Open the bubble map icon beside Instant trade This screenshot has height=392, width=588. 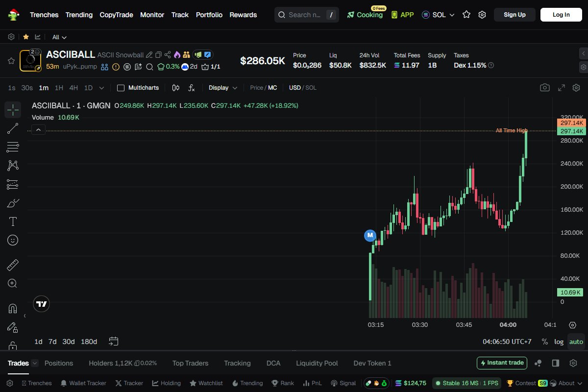tap(538, 363)
